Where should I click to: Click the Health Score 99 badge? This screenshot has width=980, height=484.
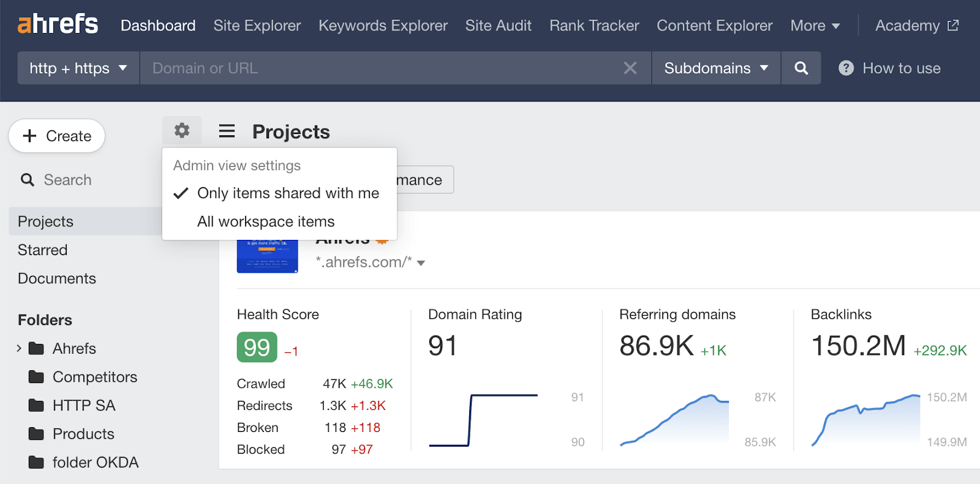pos(257,348)
